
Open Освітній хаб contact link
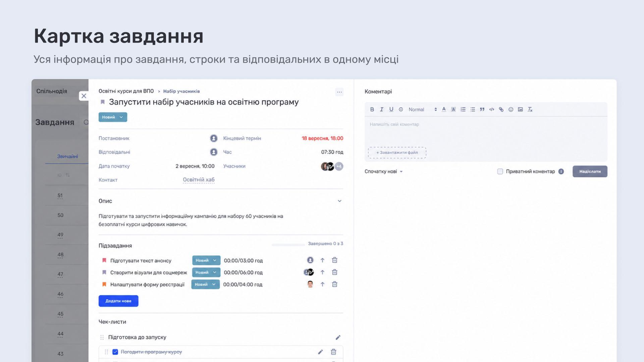(x=199, y=180)
